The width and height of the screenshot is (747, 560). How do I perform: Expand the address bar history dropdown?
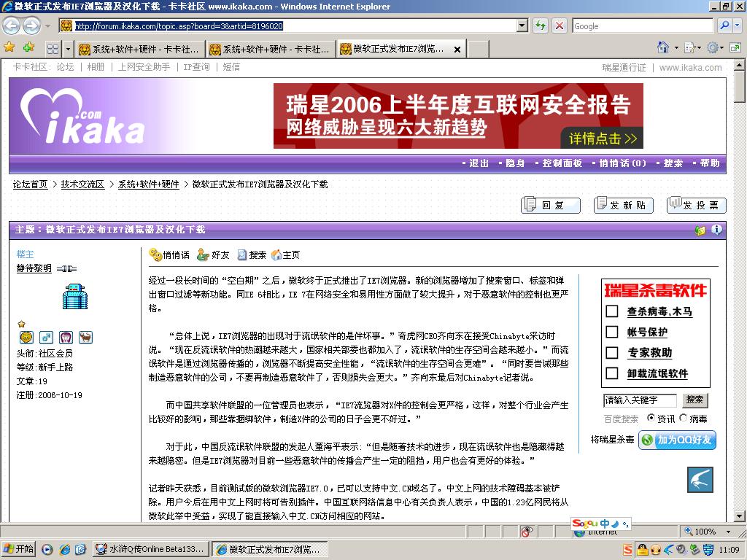(522, 26)
